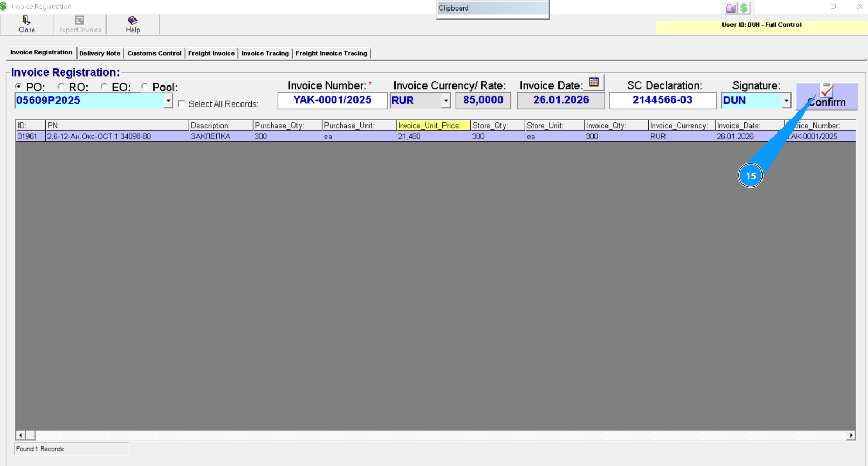Open Help from the toolbar

tap(133, 24)
